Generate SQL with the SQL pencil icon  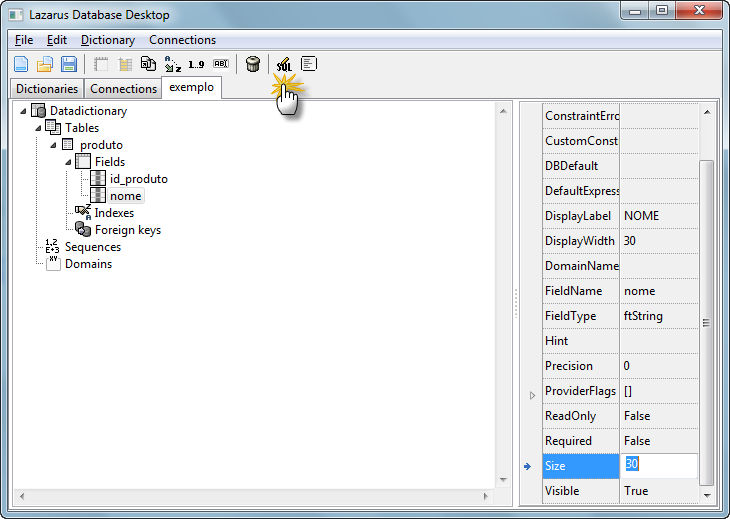(284, 64)
